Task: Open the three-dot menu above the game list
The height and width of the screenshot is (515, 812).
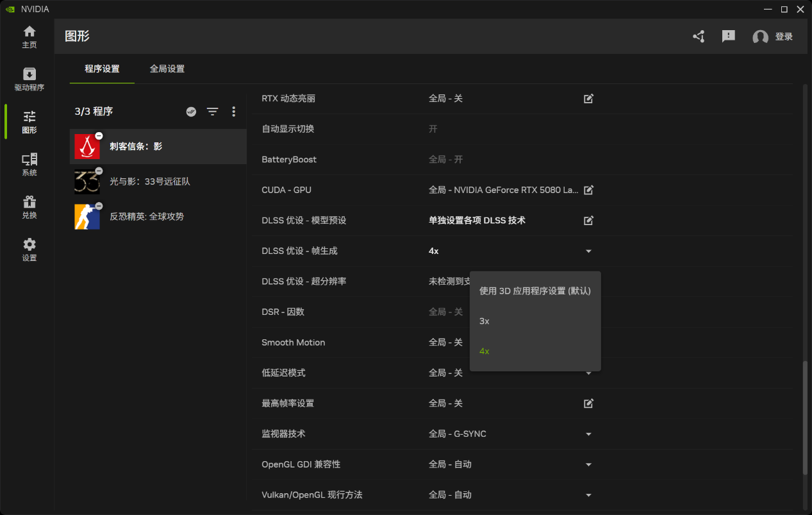Action: (x=233, y=111)
